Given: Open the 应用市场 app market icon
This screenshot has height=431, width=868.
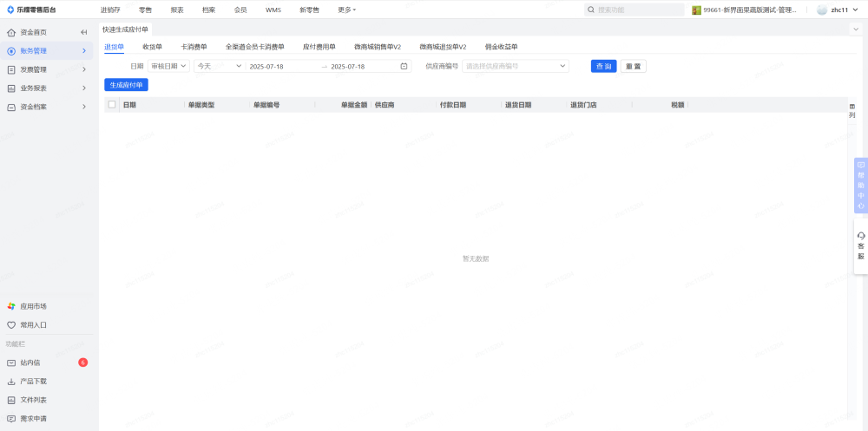Looking at the screenshot, I should click(x=11, y=306).
